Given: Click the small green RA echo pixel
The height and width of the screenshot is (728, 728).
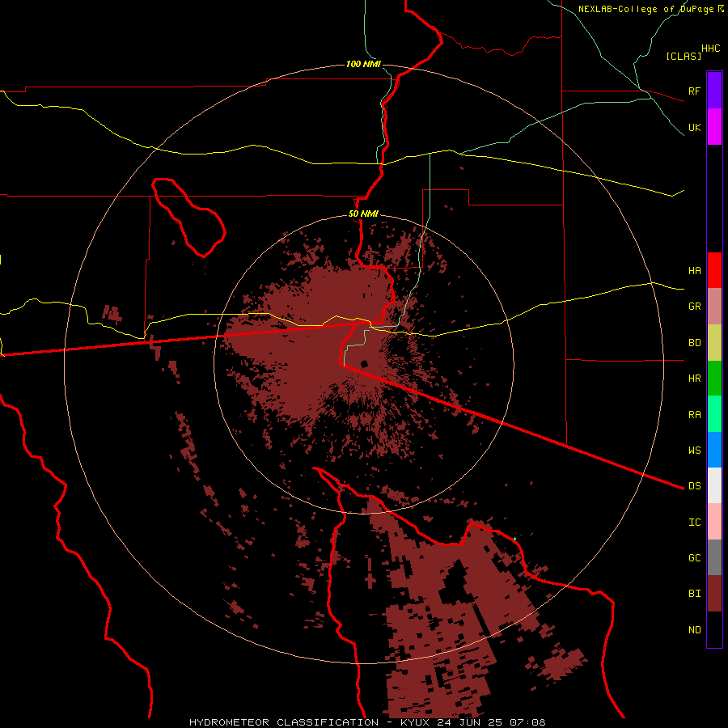Looking at the screenshot, I should click(514, 539).
